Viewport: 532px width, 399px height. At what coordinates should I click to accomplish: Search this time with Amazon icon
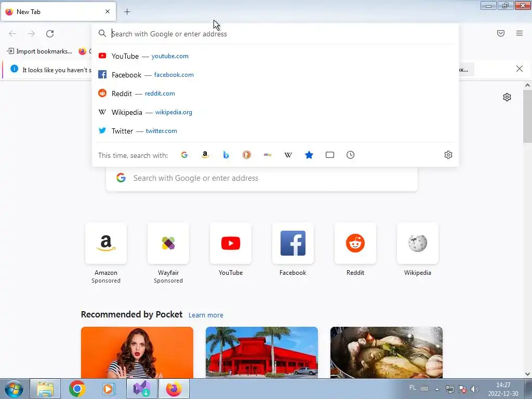click(x=205, y=155)
